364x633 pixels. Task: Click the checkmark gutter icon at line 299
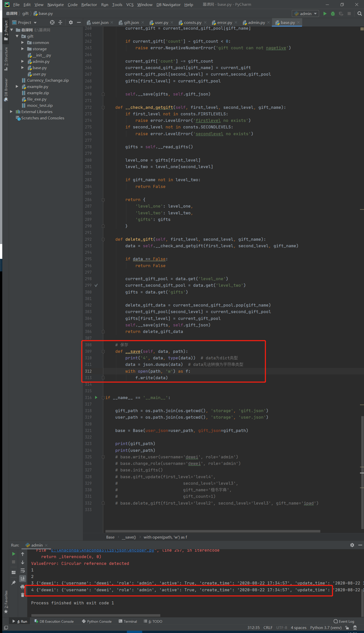point(96,285)
